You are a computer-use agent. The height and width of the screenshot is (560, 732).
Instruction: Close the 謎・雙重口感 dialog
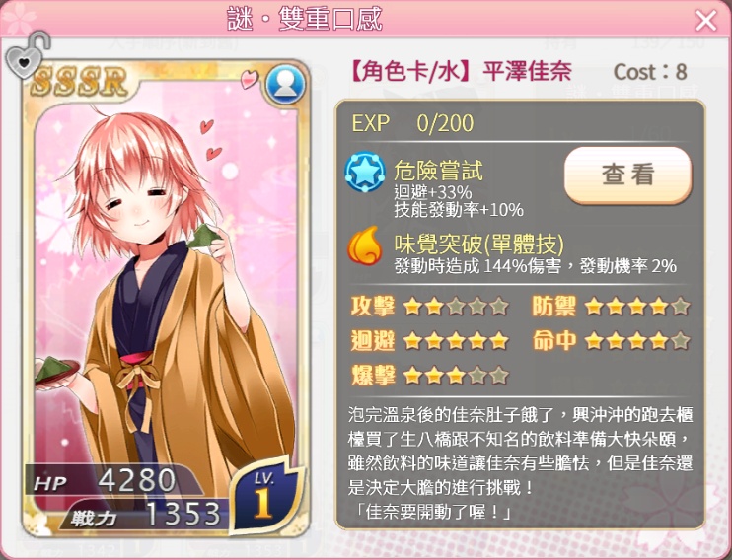click(705, 21)
